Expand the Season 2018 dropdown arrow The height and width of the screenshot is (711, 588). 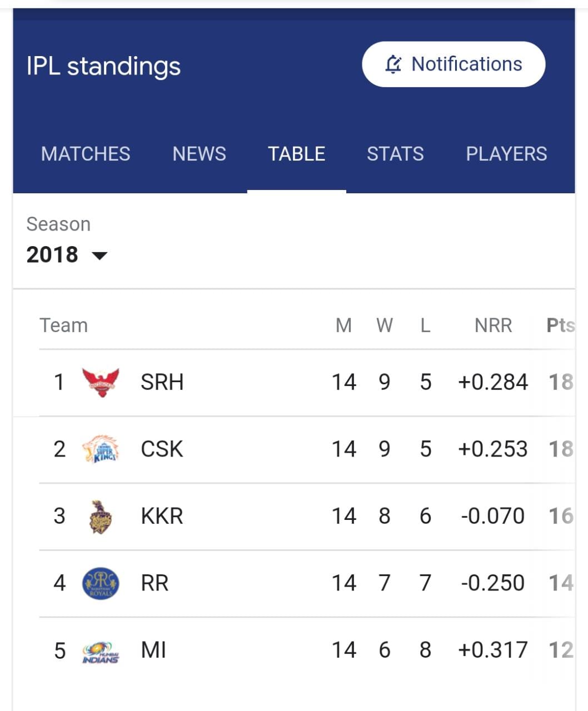99,256
